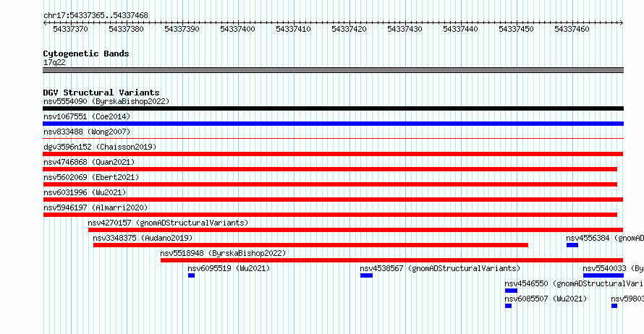The height and width of the screenshot is (334, 644).
Task: Click the red nsv4746868 variant bar
Action: [x=330, y=169]
